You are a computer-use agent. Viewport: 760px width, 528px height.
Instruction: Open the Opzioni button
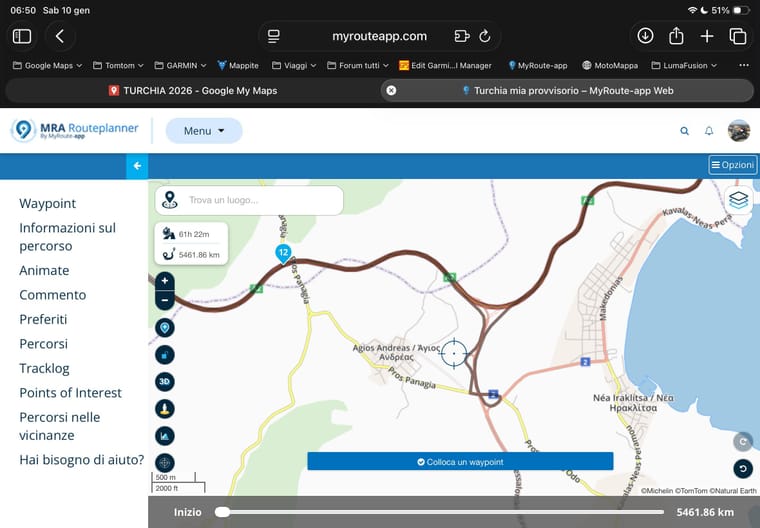coord(732,165)
